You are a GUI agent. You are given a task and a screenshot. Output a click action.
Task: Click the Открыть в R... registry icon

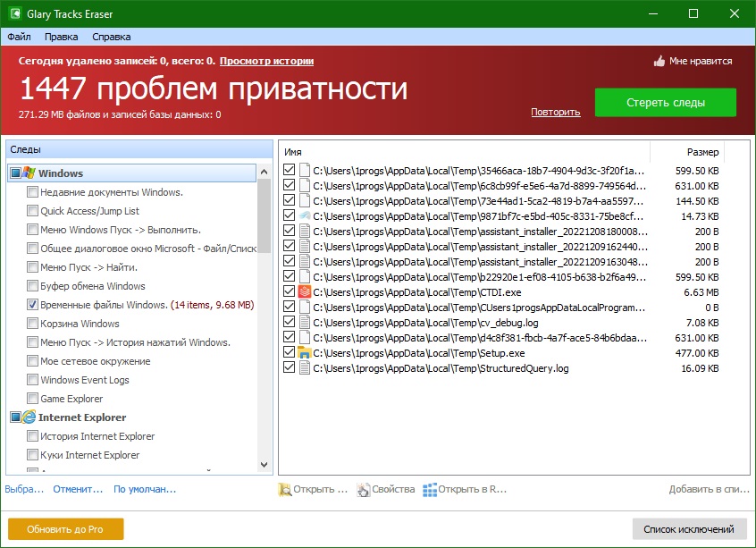tap(430, 490)
